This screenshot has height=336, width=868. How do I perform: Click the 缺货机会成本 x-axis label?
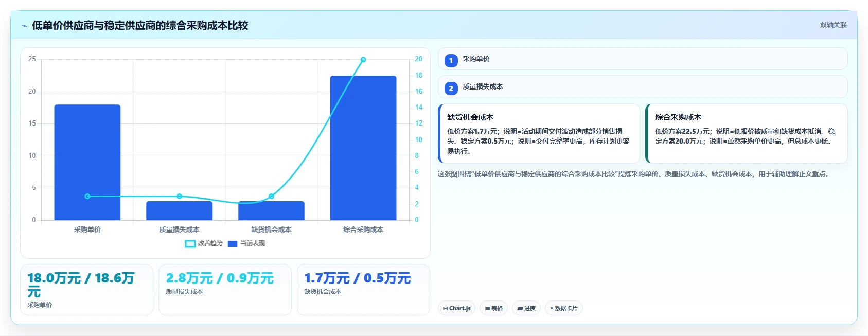271,230
